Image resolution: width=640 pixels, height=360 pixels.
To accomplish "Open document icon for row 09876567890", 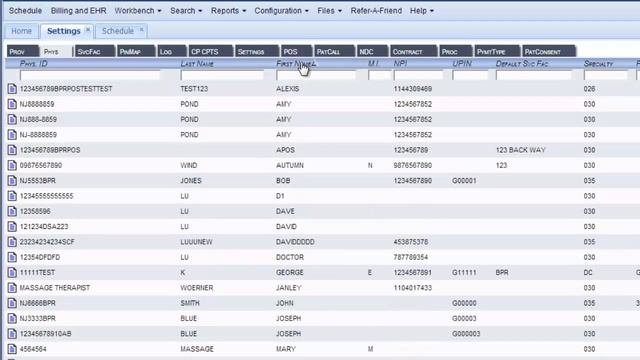I will 12,165.
